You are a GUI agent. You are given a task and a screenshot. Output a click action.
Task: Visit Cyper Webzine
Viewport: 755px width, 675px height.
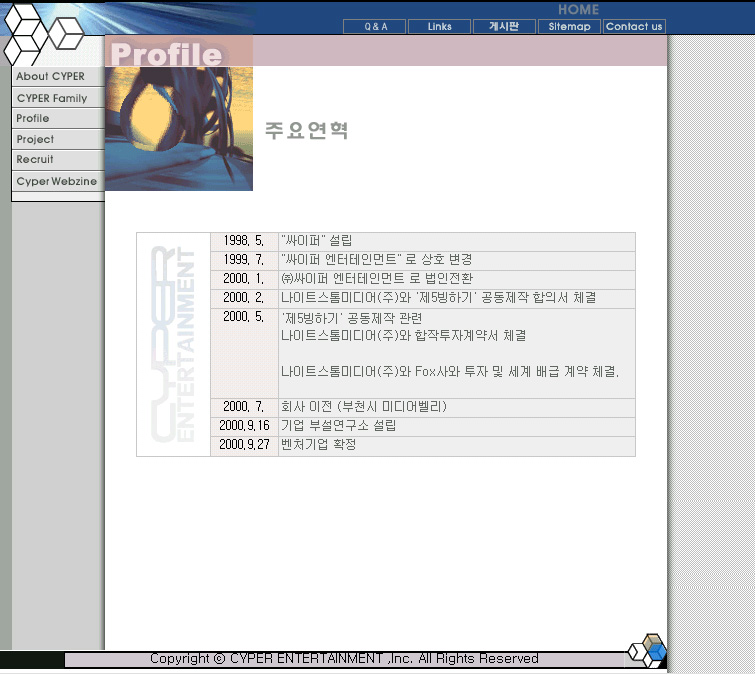click(58, 182)
